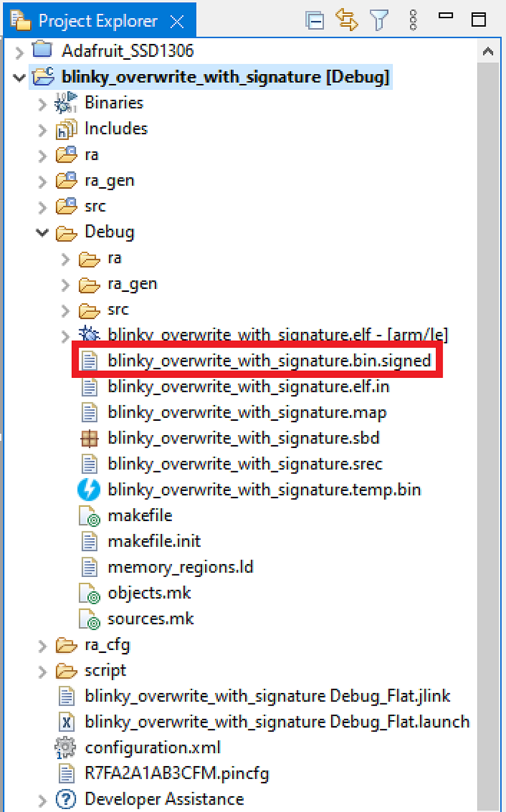Click the Debug folder icon
Screen dimensions: 506x812
click(x=66, y=233)
